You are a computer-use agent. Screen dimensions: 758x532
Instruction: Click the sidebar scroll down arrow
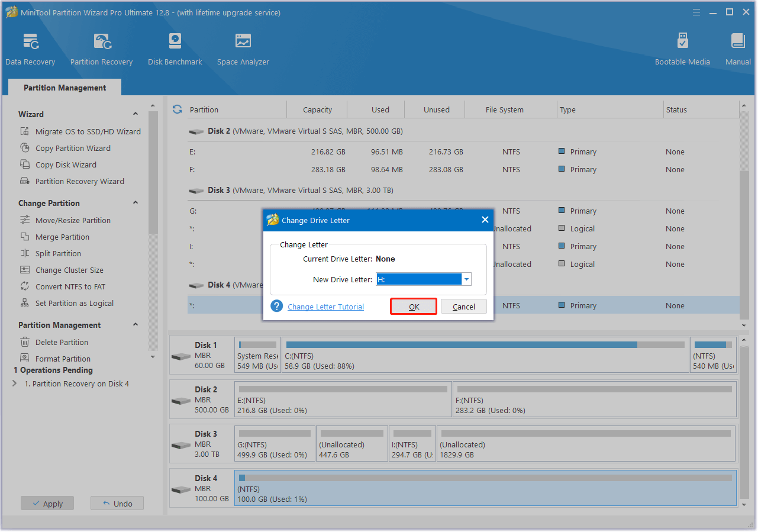click(153, 357)
